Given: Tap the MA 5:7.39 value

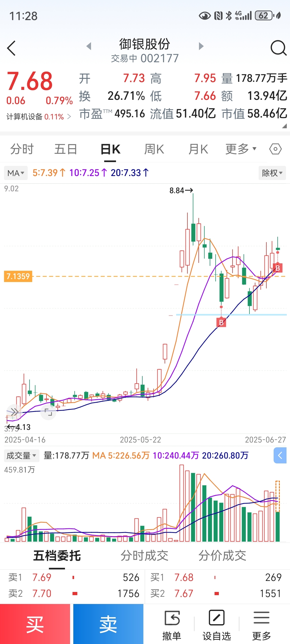Looking at the screenshot, I should click(49, 173).
